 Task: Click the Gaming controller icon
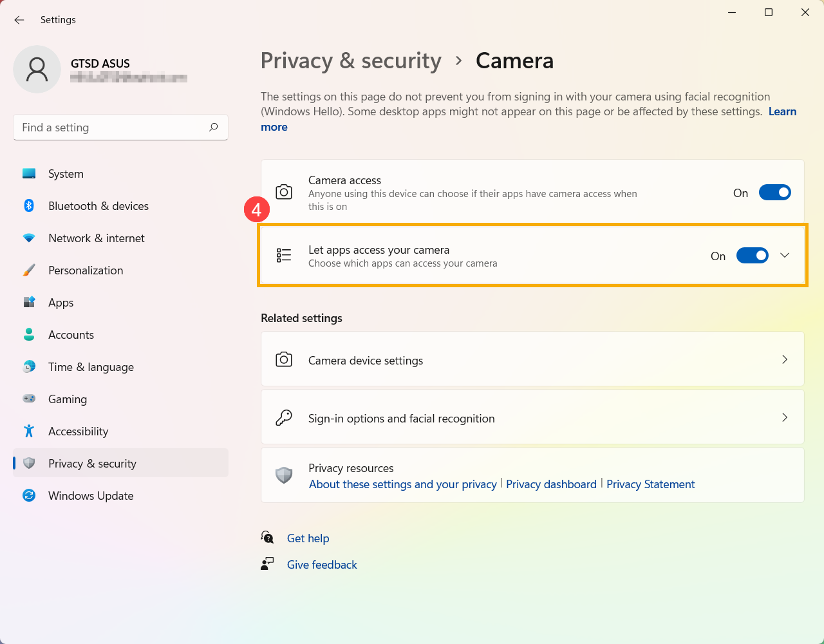pyautogui.click(x=29, y=399)
